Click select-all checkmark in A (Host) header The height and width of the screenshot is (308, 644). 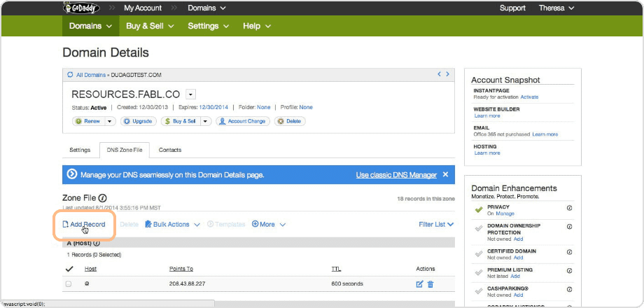(69, 269)
